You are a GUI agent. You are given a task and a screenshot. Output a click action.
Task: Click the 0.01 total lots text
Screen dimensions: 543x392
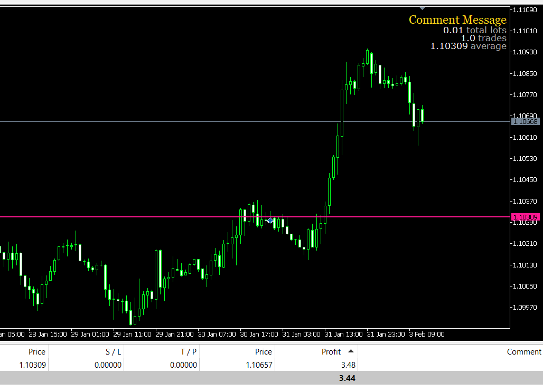[x=475, y=30]
